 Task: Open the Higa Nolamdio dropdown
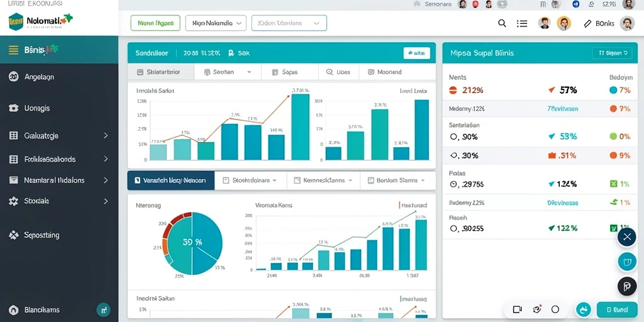click(x=216, y=23)
